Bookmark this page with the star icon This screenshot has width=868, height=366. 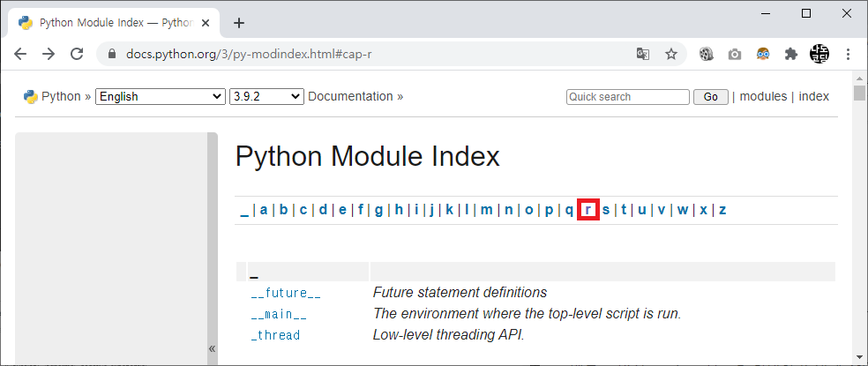pos(671,54)
